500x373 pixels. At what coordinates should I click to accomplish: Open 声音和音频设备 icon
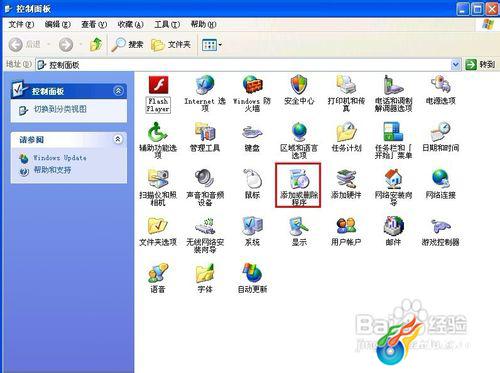click(x=205, y=187)
